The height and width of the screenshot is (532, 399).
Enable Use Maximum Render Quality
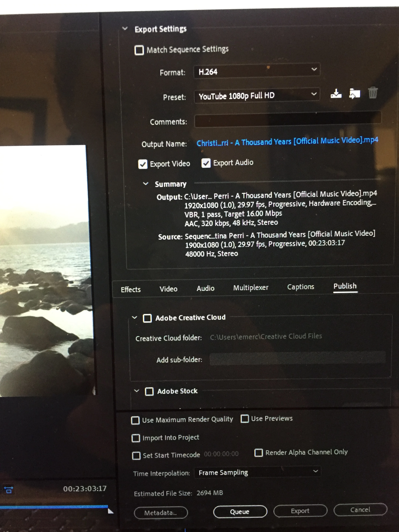click(135, 420)
